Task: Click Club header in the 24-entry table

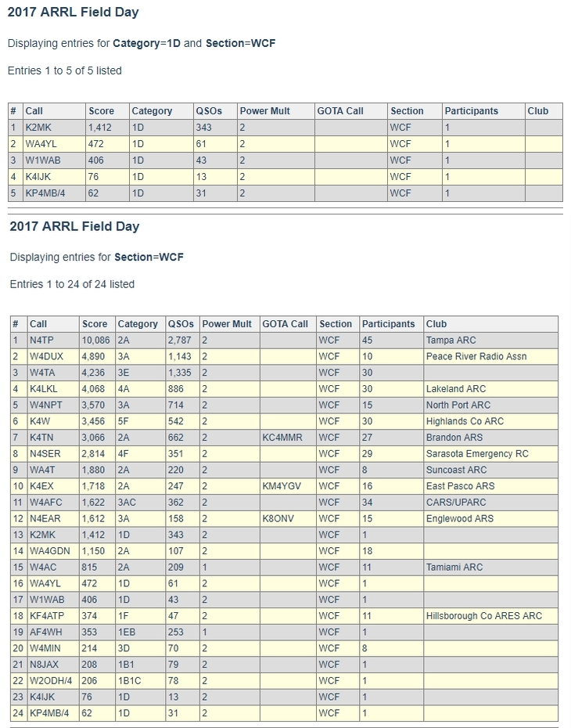Action: pos(436,324)
